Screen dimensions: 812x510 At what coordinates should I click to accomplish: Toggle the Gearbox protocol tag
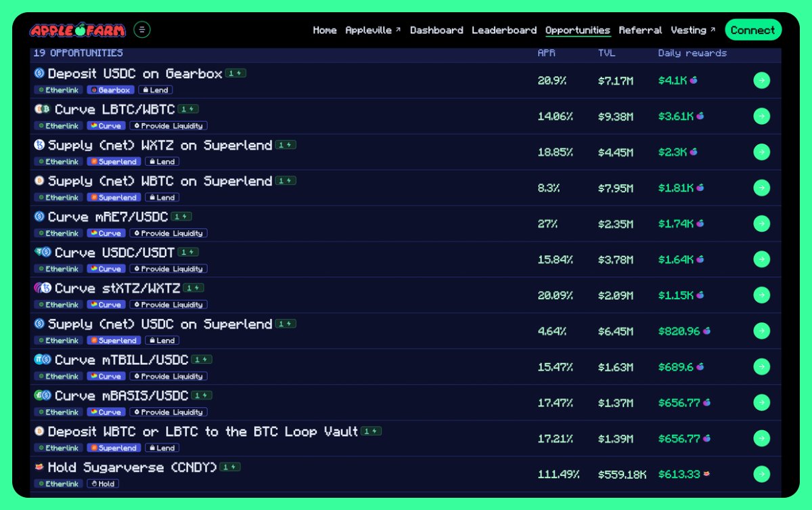click(111, 90)
